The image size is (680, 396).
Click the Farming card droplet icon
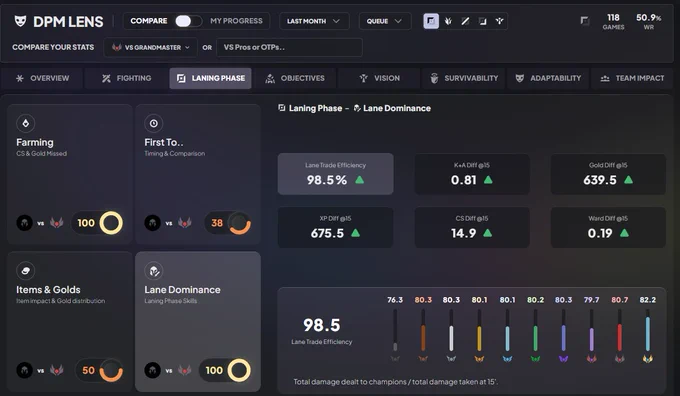point(26,123)
